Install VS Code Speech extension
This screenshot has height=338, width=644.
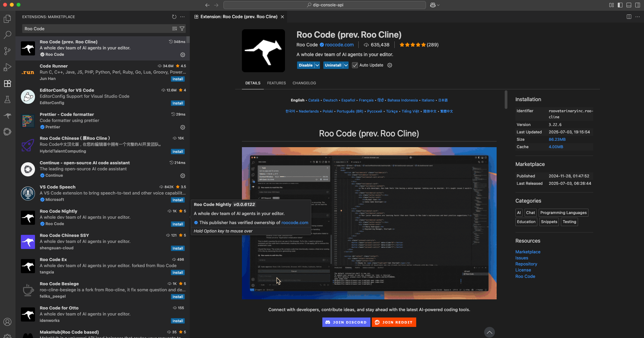click(x=178, y=200)
